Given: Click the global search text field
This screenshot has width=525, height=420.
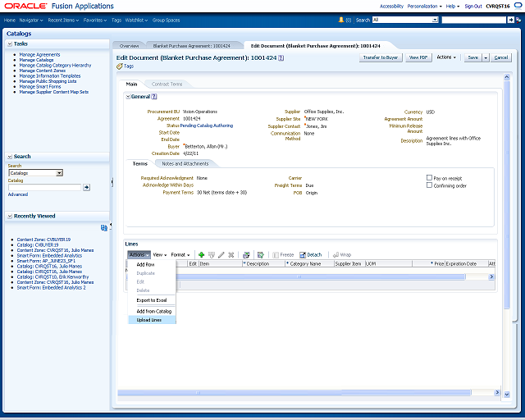Looking at the screenshot, I should pyautogui.click(x=474, y=20).
